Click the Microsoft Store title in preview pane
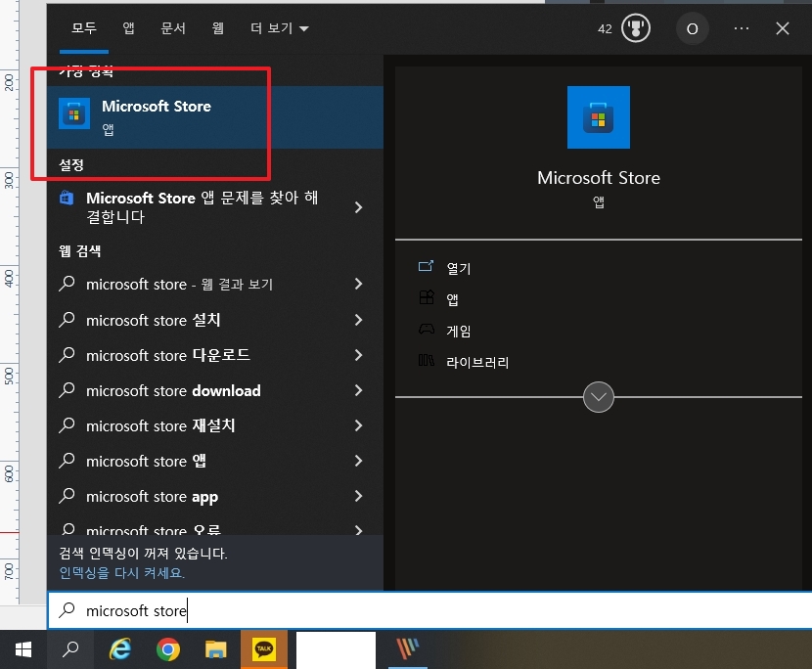 pyautogui.click(x=598, y=178)
